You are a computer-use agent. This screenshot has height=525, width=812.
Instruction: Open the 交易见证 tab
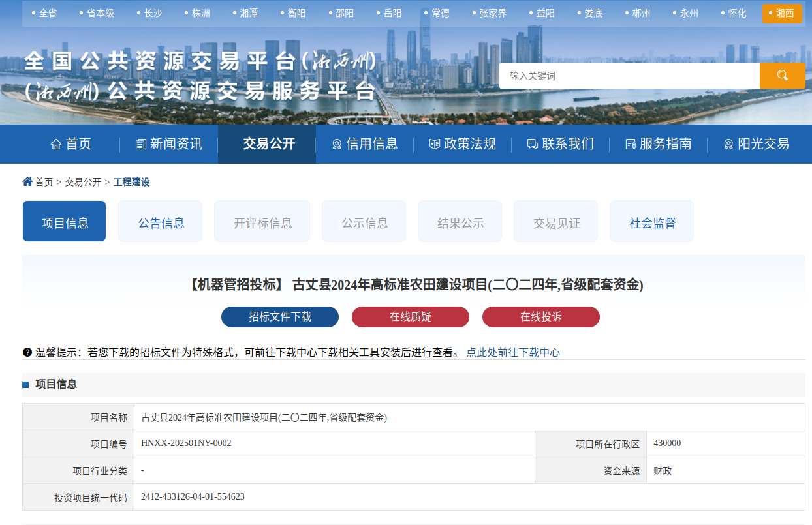point(556,221)
